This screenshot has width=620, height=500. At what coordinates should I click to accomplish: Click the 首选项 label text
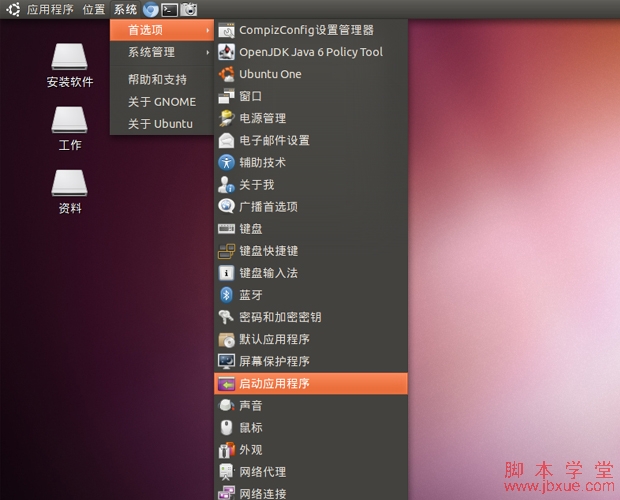(146, 30)
